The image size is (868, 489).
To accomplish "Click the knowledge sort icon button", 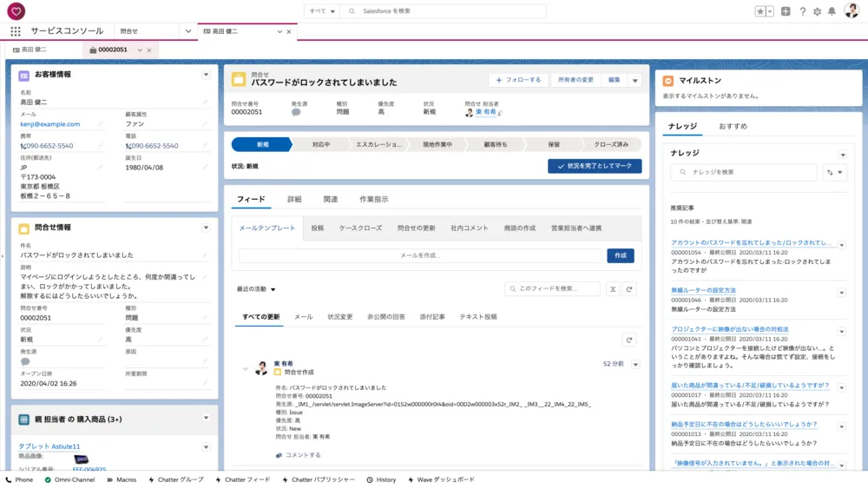I will pyautogui.click(x=835, y=172).
